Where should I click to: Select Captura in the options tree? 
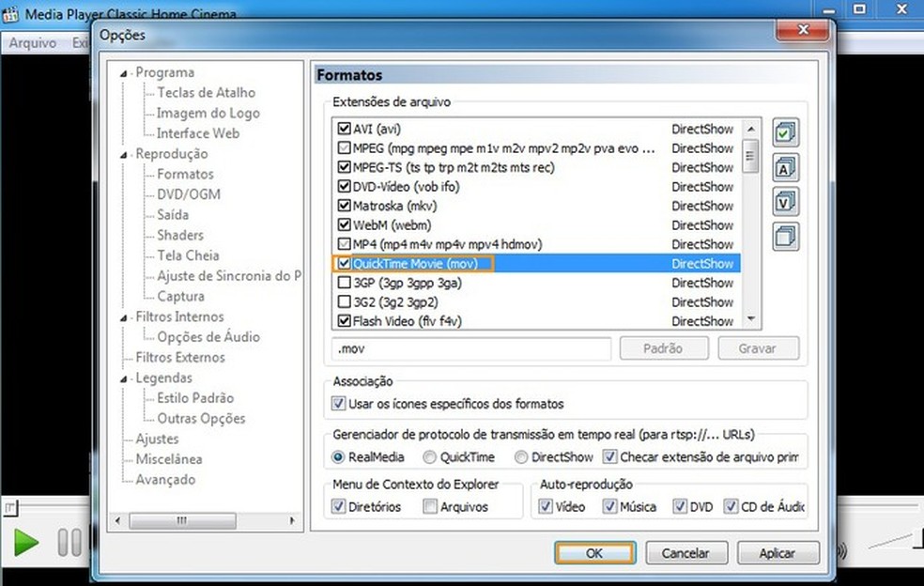click(x=180, y=296)
